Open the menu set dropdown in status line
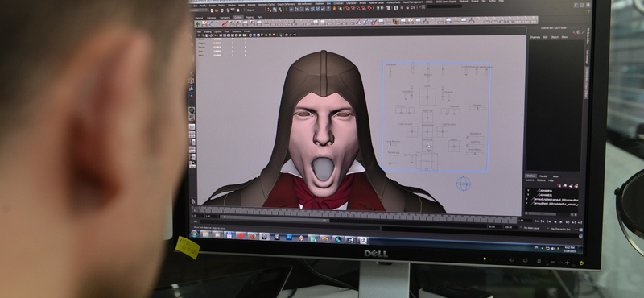 click(x=198, y=10)
